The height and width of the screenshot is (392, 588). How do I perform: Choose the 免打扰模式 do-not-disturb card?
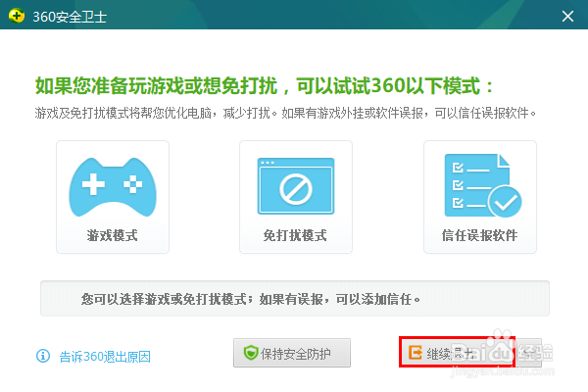[296, 197]
